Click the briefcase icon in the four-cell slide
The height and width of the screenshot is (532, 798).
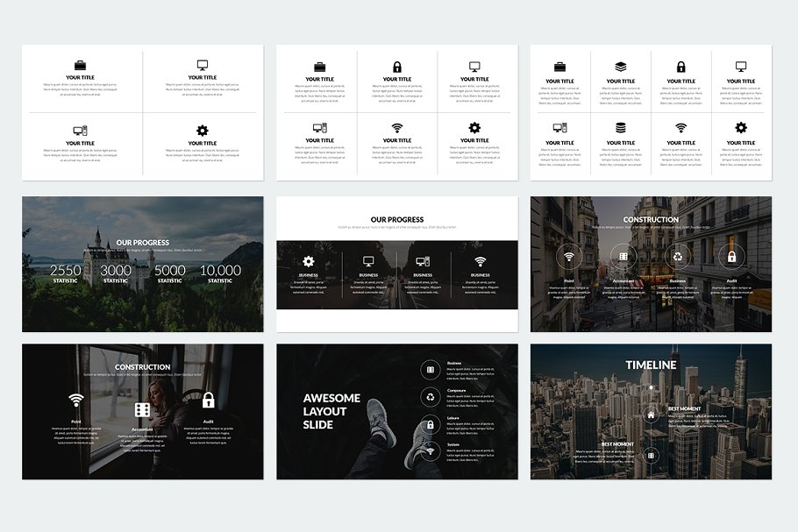coord(80,65)
